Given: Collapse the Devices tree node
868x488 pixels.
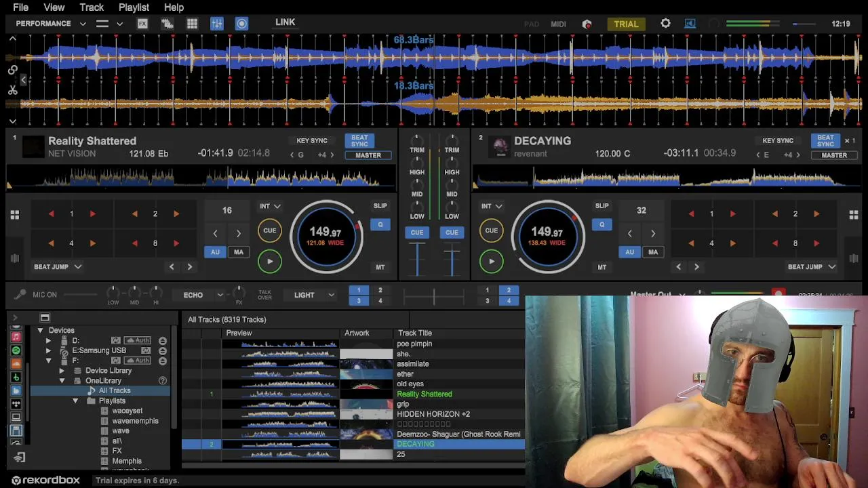Looking at the screenshot, I should (40, 331).
